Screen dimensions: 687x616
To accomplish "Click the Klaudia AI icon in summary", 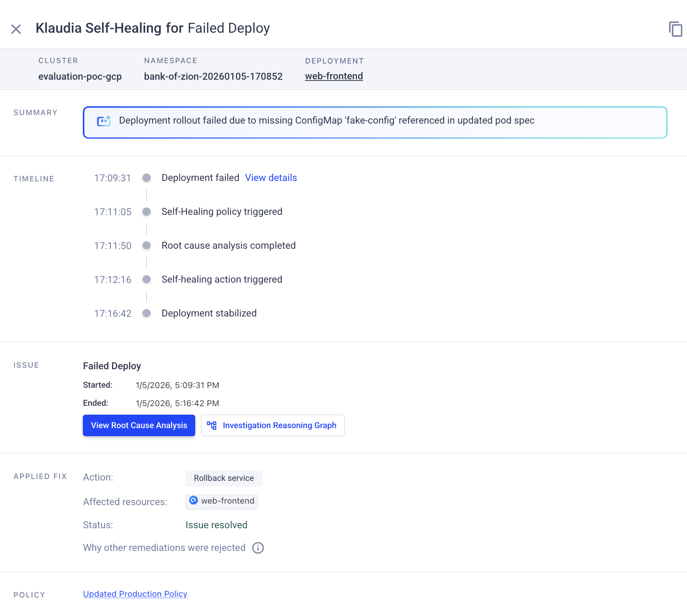I will click(104, 121).
